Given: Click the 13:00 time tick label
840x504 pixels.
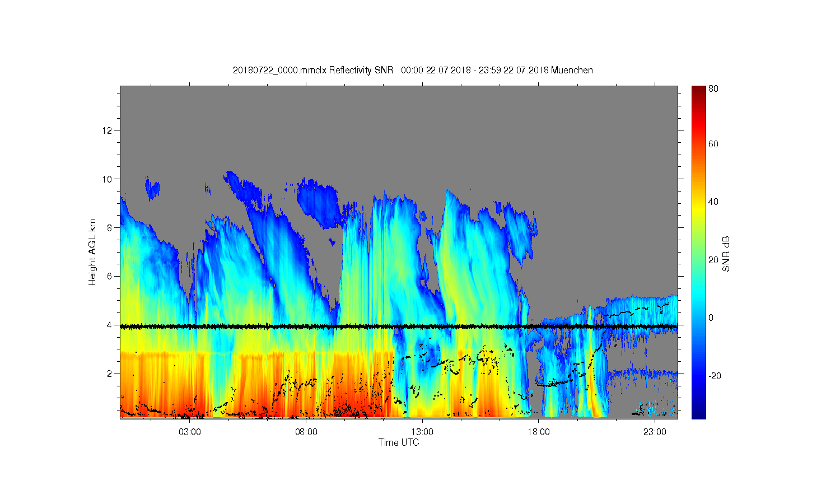Looking at the screenshot, I should tap(422, 432).
